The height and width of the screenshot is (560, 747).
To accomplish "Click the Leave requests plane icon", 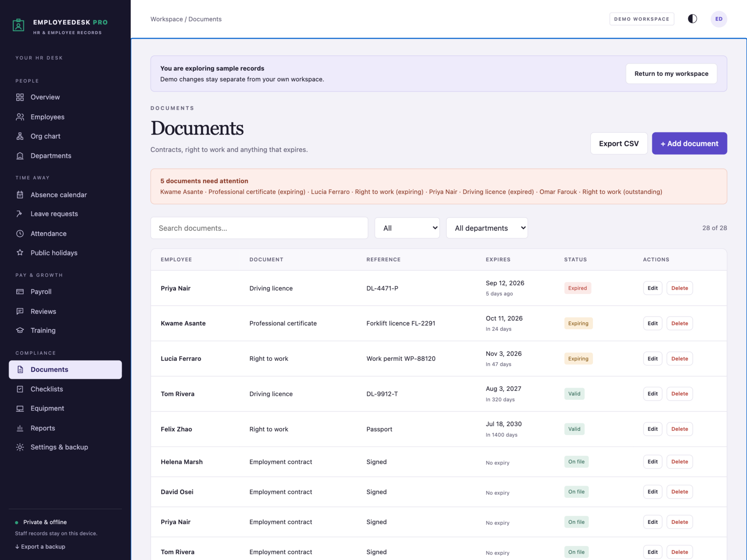I will (20, 214).
